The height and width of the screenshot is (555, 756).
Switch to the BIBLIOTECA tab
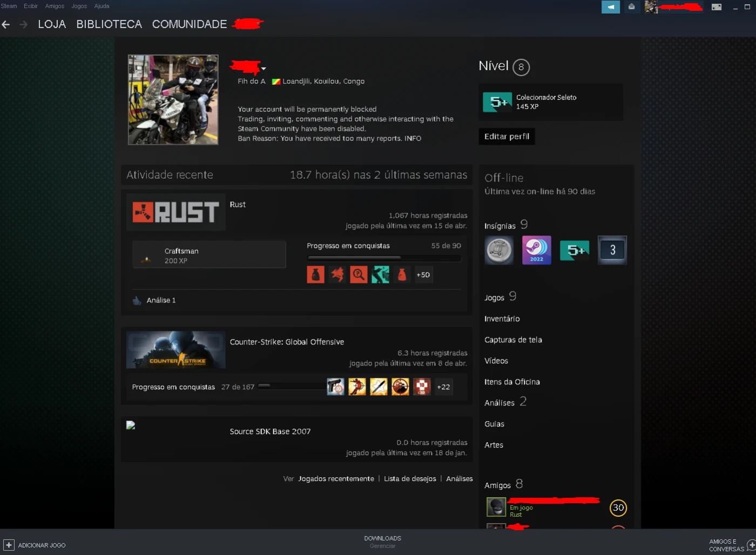[109, 24]
